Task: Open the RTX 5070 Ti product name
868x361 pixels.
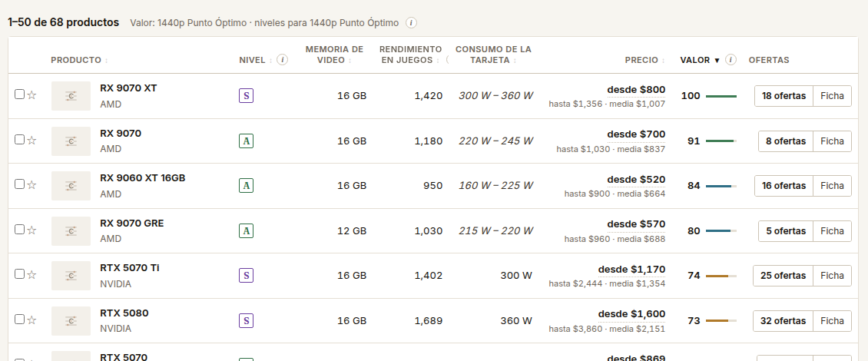Action: tap(130, 268)
